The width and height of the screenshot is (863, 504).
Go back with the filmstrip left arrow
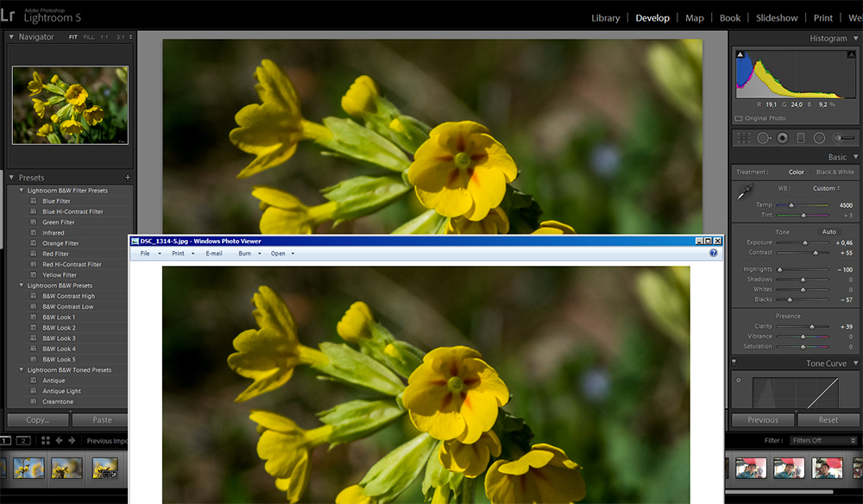coord(59,441)
